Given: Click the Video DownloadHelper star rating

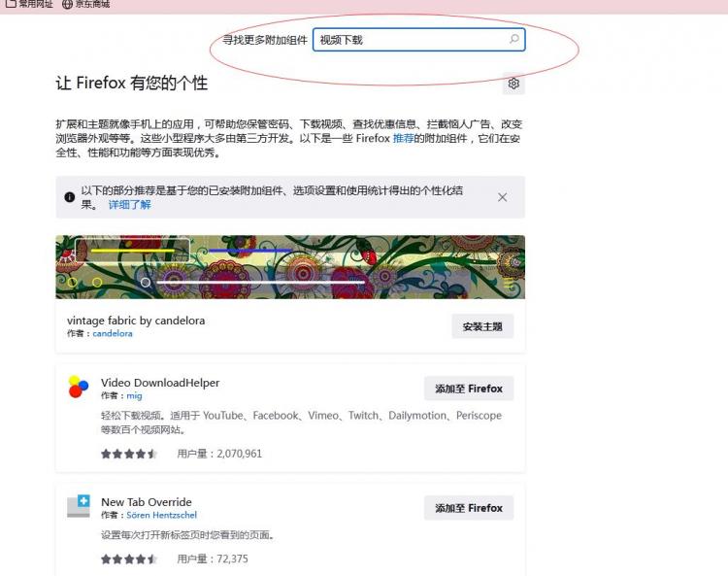Looking at the screenshot, I should [x=129, y=454].
